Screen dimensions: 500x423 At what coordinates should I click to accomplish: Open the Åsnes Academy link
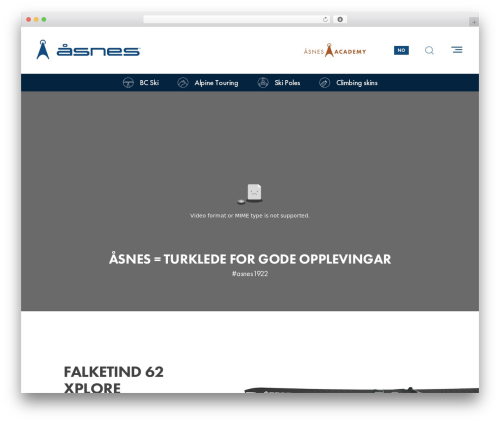pyautogui.click(x=335, y=50)
